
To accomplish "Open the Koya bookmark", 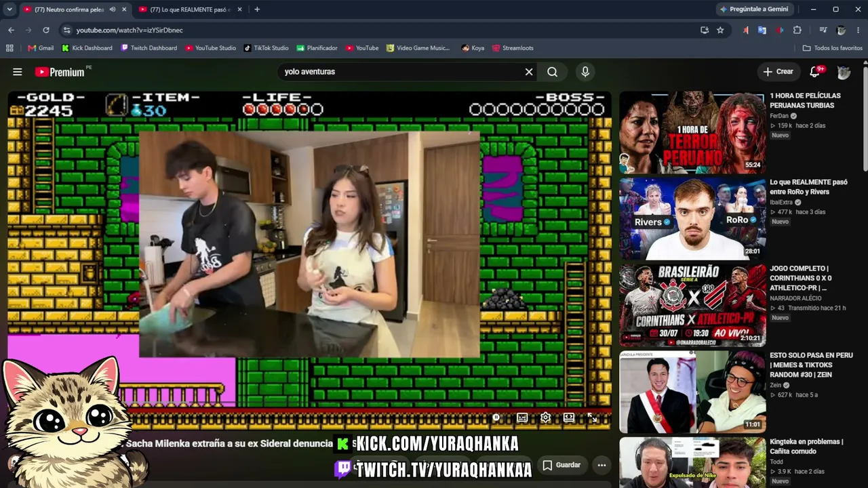I will point(473,48).
